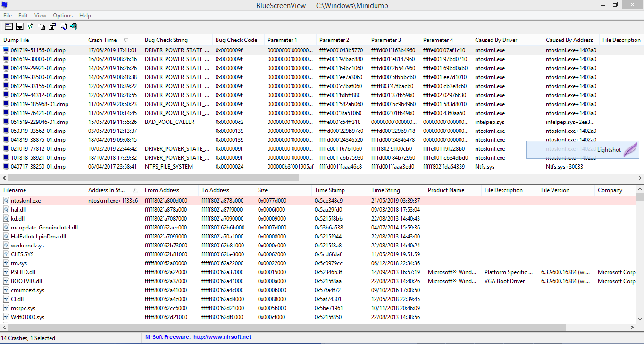
Task: Click the file icon next to kd.dll
Action: click(x=6, y=219)
